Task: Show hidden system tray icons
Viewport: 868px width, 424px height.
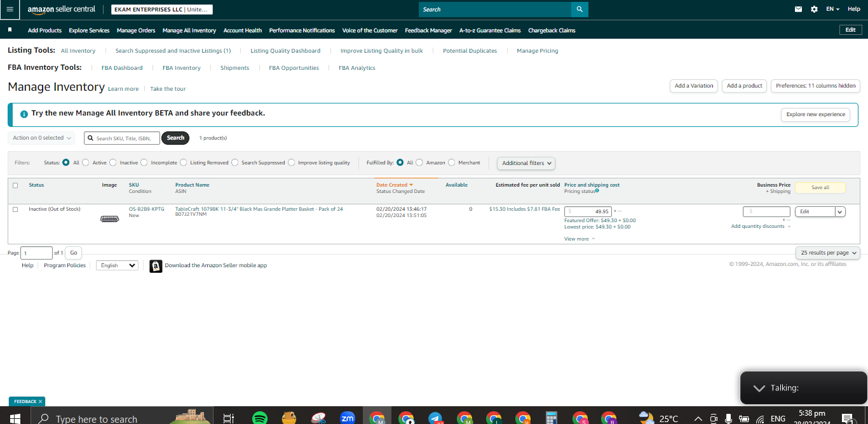Action: [x=698, y=419]
